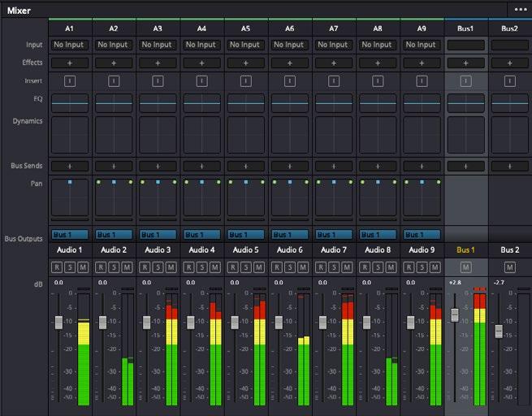The height and width of the screenshot is (416, 532).
Task: Add a bus send on channel A5
Action: (x=245, y=166)
